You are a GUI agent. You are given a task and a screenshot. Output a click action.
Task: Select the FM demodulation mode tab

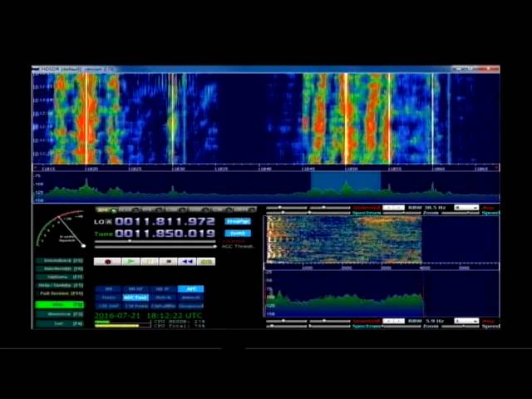click(152, 209)
